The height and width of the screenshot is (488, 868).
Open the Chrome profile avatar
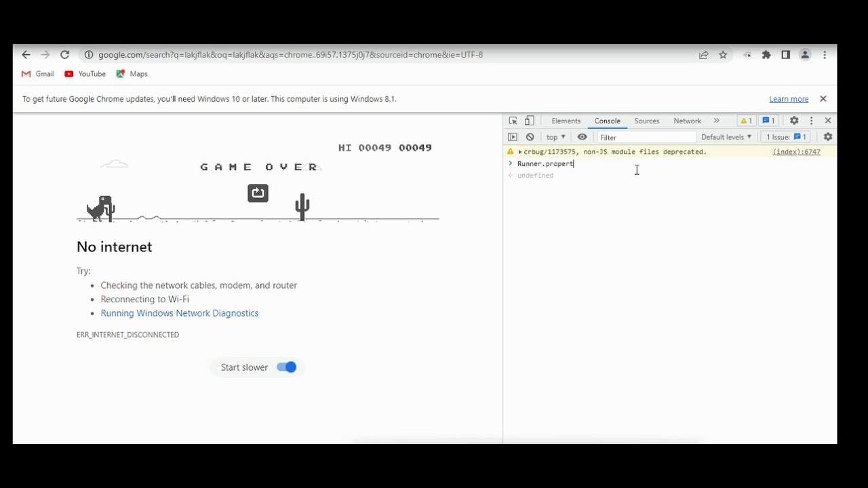pyautogui.click(x=805, y=55)
